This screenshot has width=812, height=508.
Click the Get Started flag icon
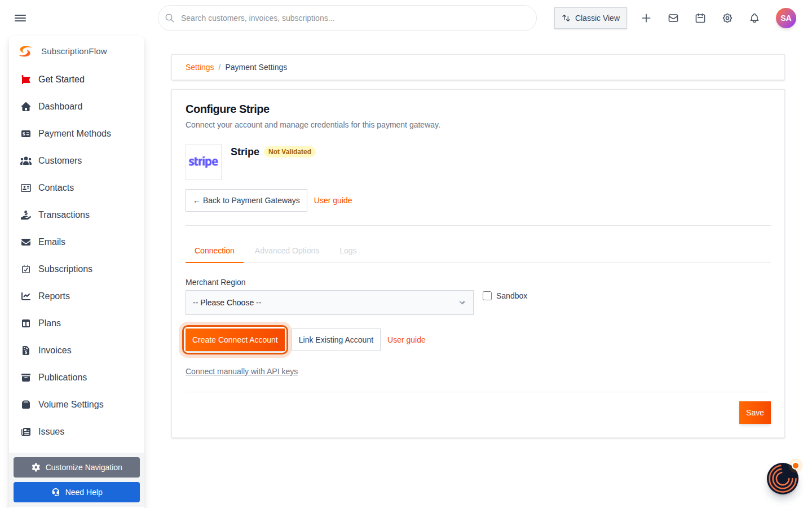(26, 80)
